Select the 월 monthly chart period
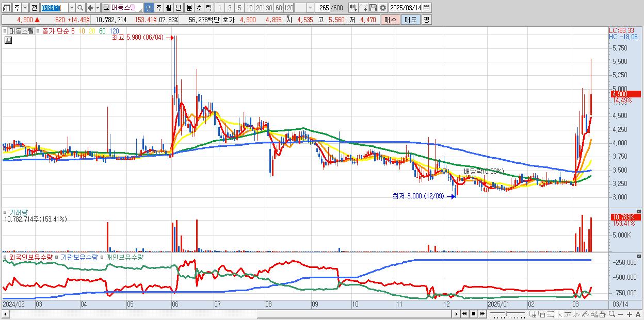 click(x=168, y=8)
